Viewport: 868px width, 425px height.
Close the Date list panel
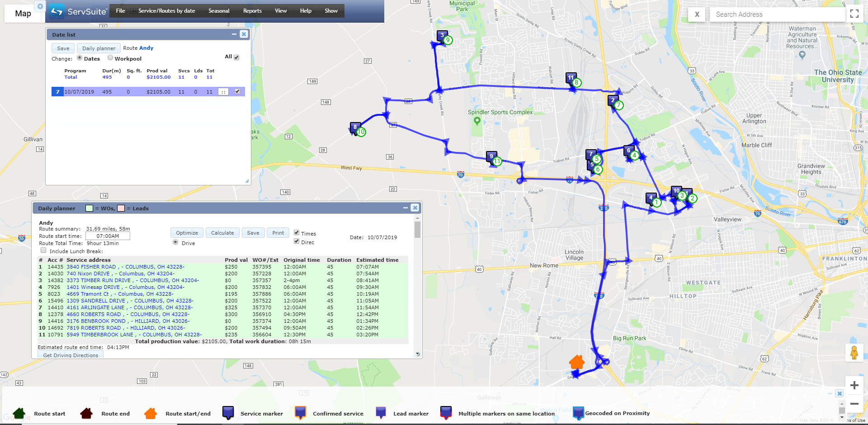(x=244, y=34)
